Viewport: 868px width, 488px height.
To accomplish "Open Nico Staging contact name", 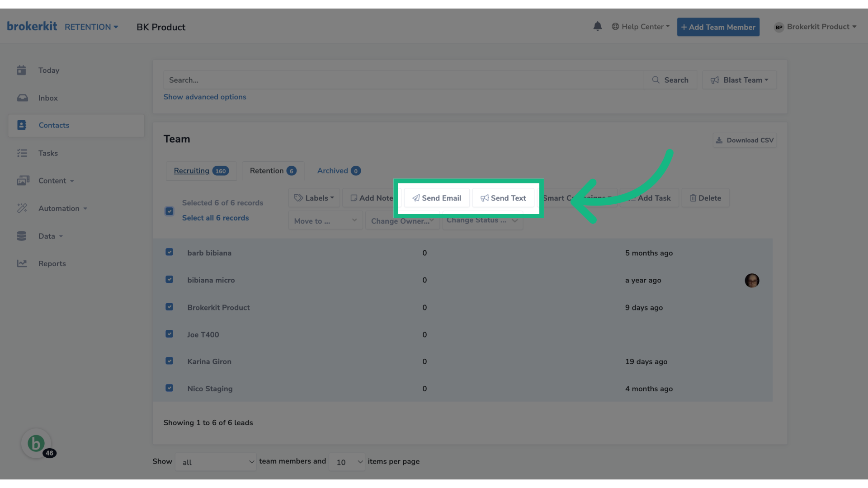I will tap(210, 389).
